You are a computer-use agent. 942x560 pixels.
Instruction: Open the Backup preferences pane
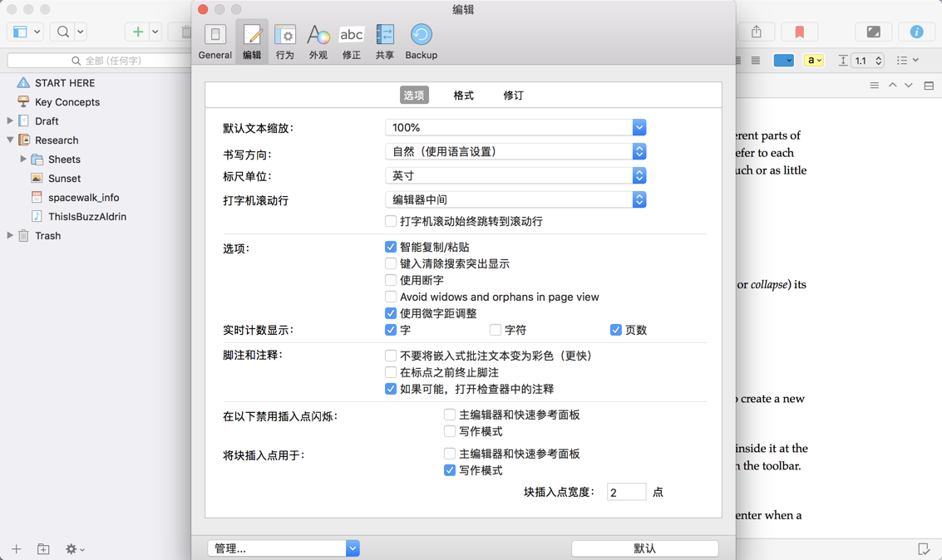[421, 40]
